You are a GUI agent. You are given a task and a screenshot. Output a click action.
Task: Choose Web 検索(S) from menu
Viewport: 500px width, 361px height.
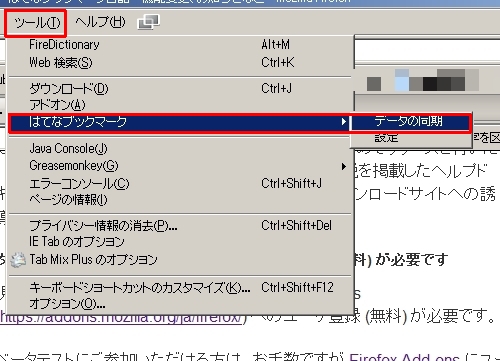[180, 62]
